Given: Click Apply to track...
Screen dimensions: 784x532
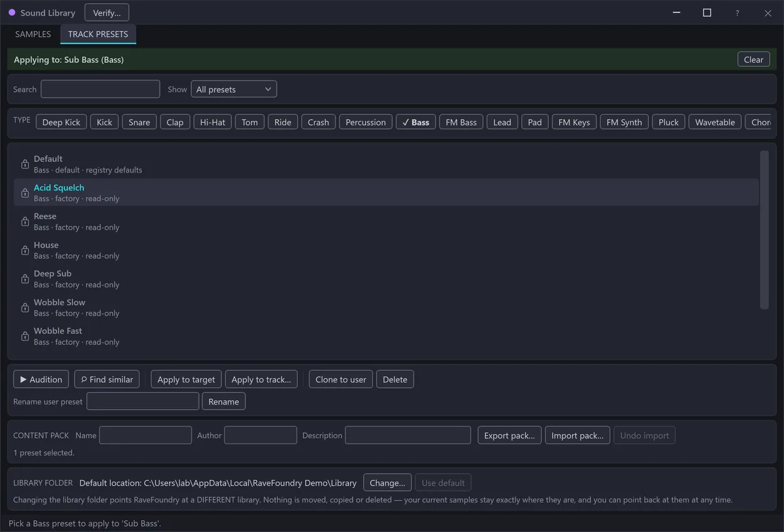Looking at the screenshot, I should point(262,379).
